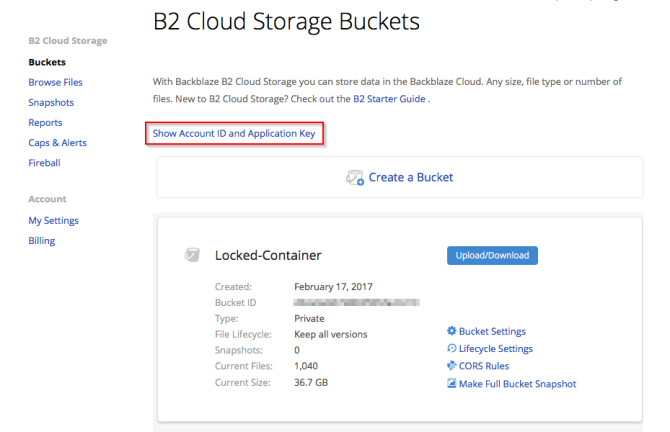Open My Settings
Viewport: 670px width, 432px height.
(53, 220)
